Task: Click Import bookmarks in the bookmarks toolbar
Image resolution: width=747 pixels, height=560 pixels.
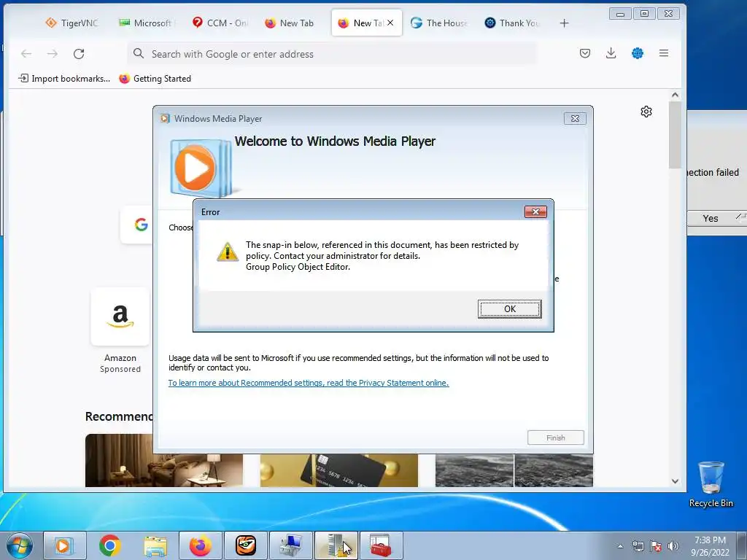Action: click(x=64, y=79)
